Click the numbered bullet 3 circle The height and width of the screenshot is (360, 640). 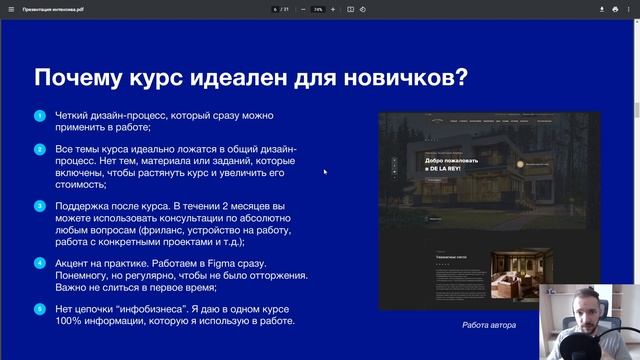pyautogui.click(x=40, y=206)
